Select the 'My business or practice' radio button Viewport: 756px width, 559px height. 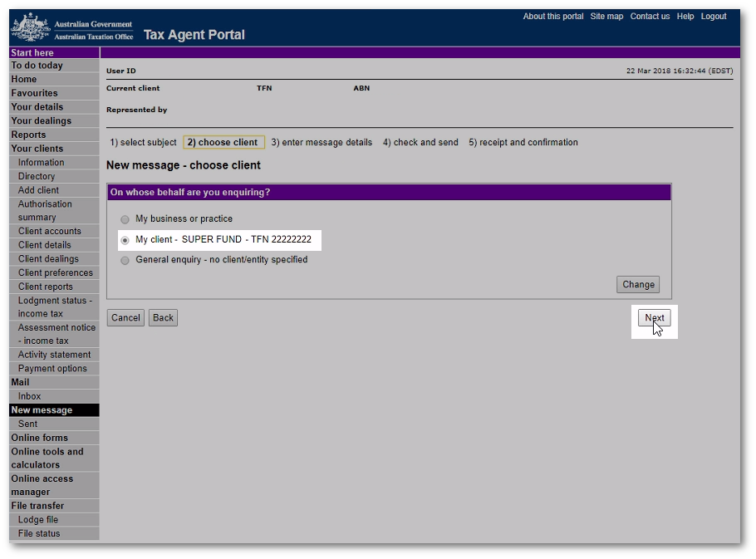click(x=125, y=219)
